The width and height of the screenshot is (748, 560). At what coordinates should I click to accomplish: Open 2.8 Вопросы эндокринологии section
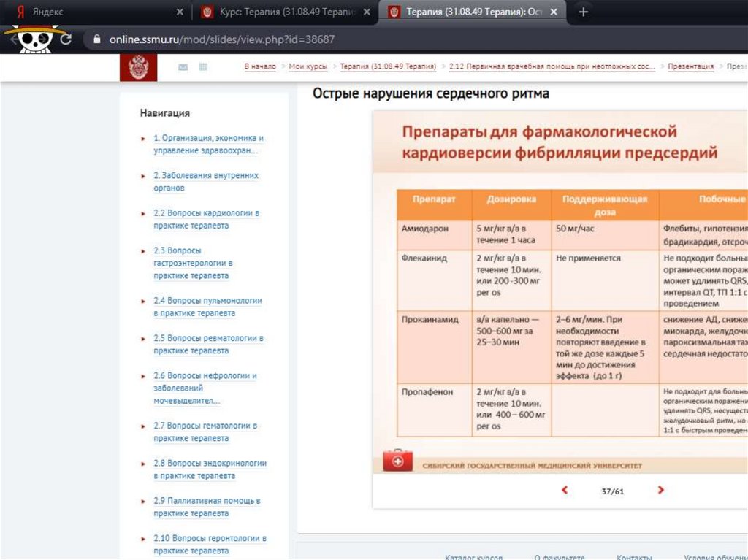pyautogui.click(x=210, y=469)
